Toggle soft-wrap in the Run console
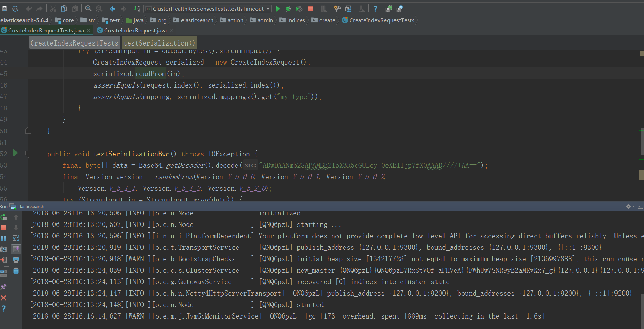Screen dimensions: 644x329 (x=16, y=238)
